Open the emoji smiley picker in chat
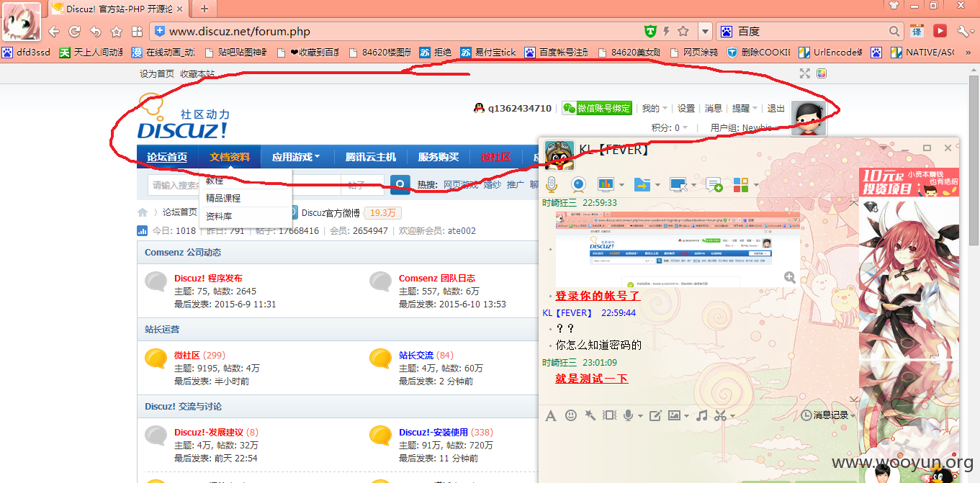This screenshot has width=980, height=483. click(x=571, y=415)
